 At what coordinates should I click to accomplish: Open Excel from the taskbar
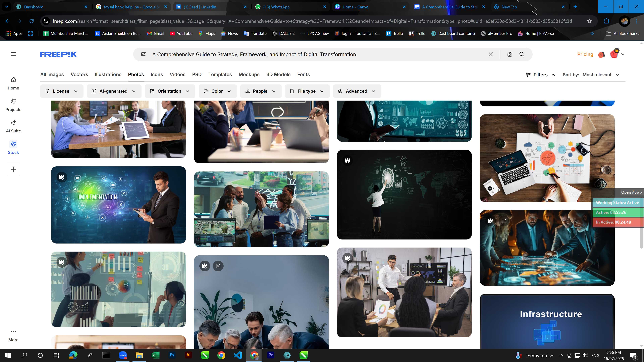pos(155,355)
